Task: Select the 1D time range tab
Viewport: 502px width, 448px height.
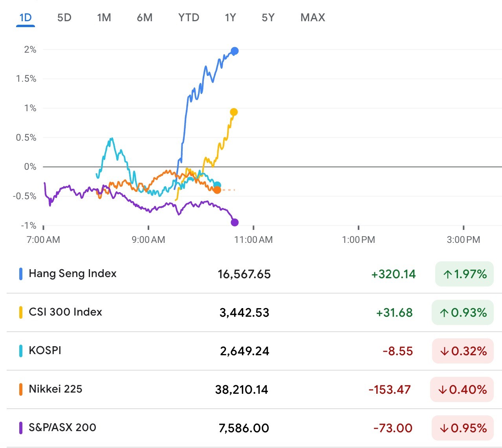Action: pyautogui.click(x=26, y=18)
